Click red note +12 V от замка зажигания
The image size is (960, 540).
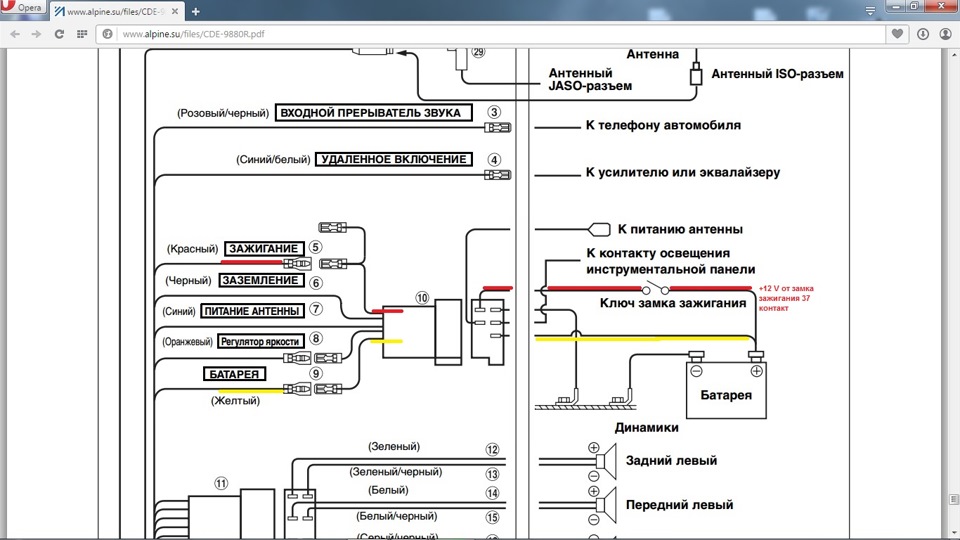click(x=786, y=298)
